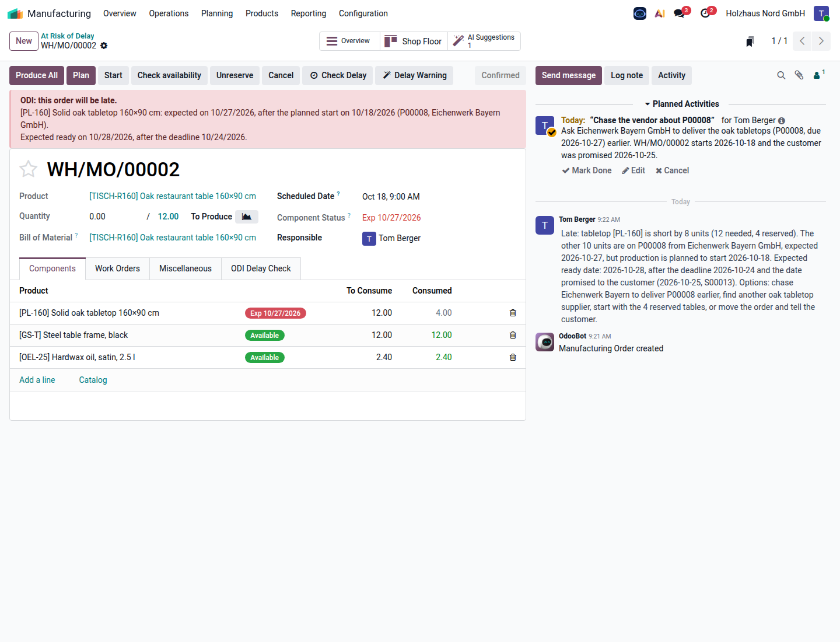Open the gear actions menu next to WH/MO/00002
The height and width of the screenshot is (642, 840).
tap(104, 46)
